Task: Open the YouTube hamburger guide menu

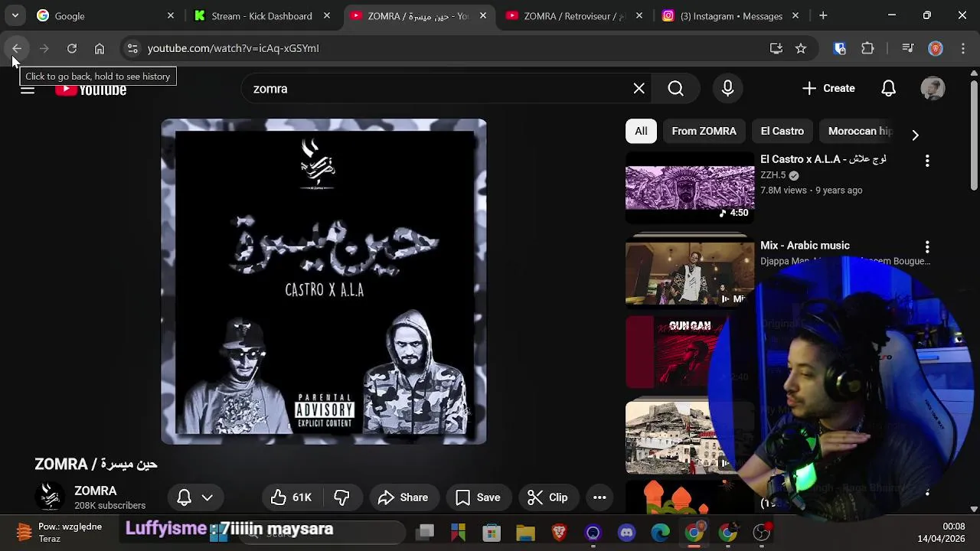Action: click(28, 89)
